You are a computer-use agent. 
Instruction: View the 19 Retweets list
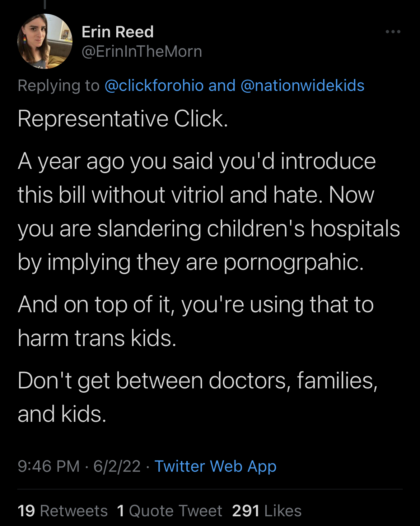[x=62, y=511]
